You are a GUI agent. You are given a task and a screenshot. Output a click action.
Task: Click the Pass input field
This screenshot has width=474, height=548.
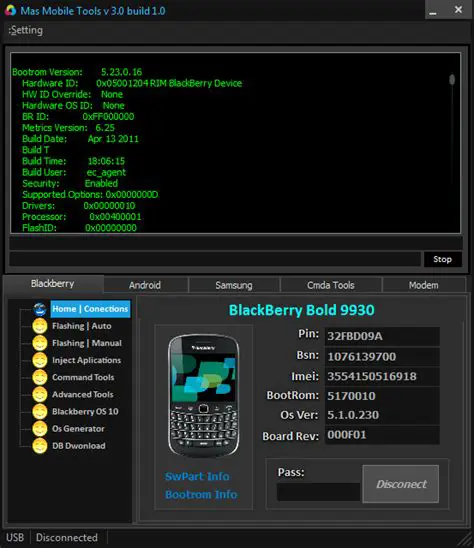point(318,492)
